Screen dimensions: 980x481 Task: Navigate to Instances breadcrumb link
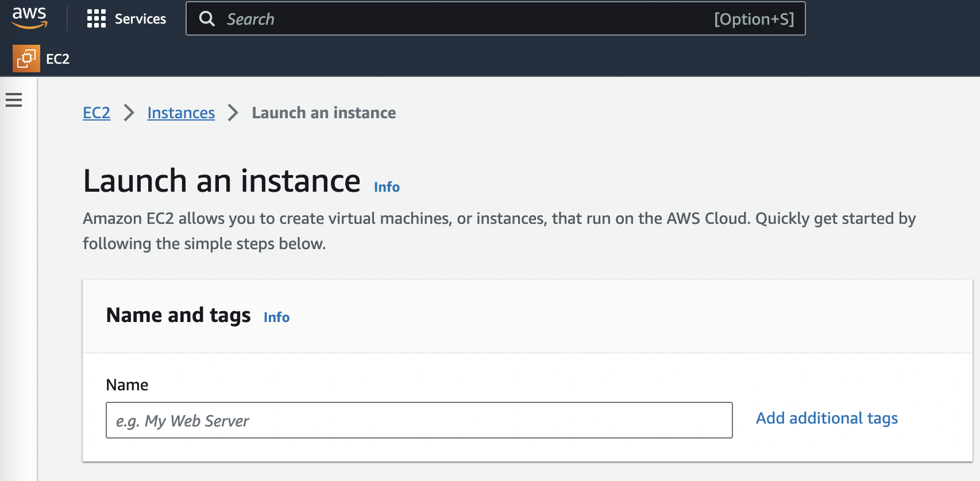pyautogui.click(x=181, y=113)
